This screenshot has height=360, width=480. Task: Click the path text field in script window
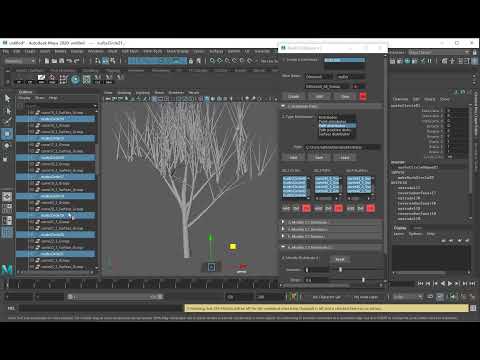click(x=343, y=147)
